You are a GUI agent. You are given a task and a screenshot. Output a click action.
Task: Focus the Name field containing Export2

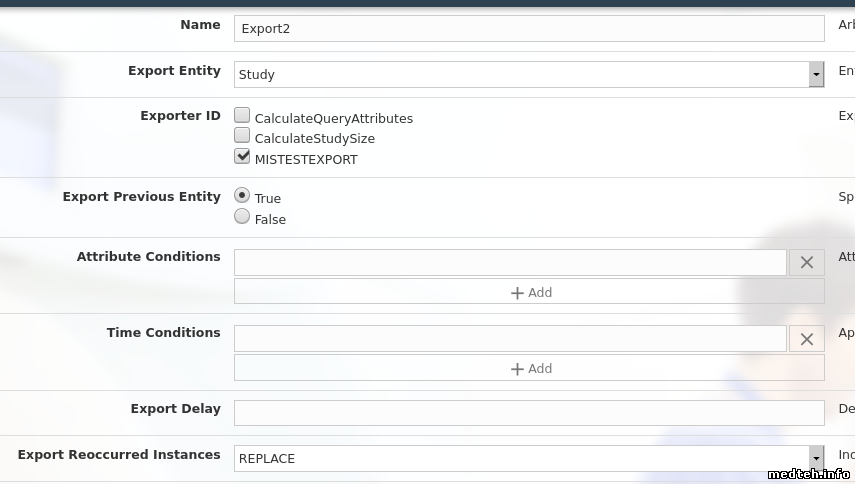pos(529,29)
